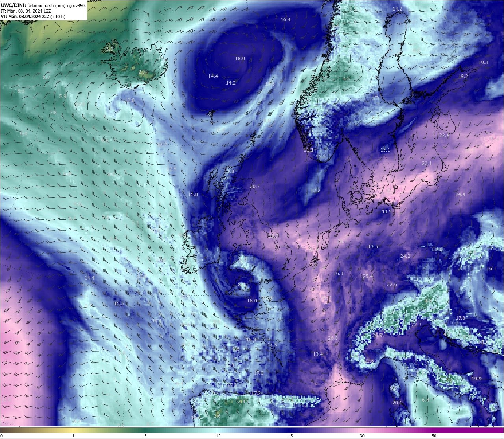Click the 26.0 value label
This screenshot has width=504, height=439.
[333, 338]
